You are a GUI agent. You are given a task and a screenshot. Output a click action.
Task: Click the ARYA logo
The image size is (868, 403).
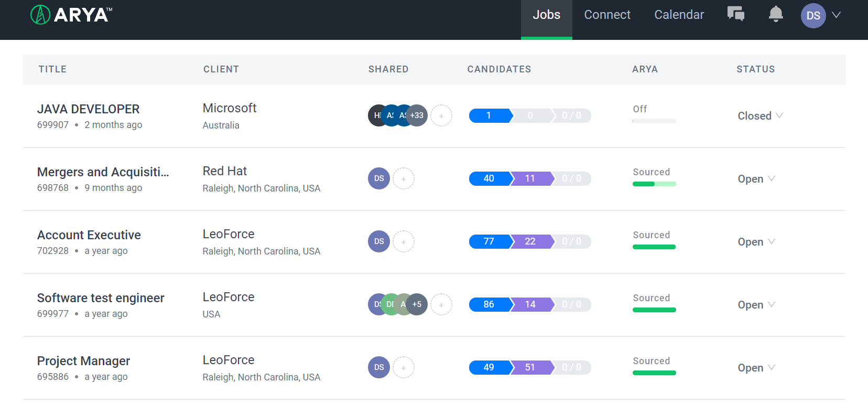71,15
